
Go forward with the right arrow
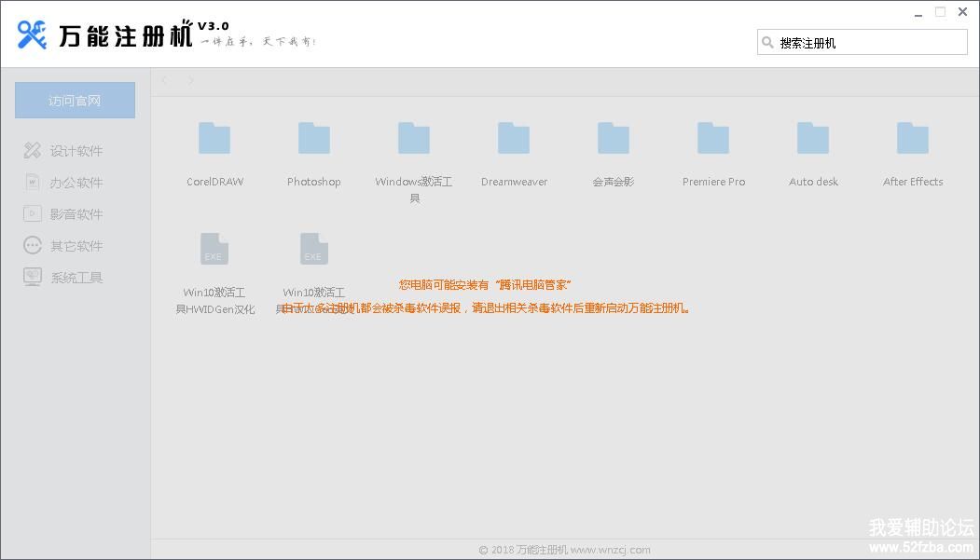pos(190,80)
